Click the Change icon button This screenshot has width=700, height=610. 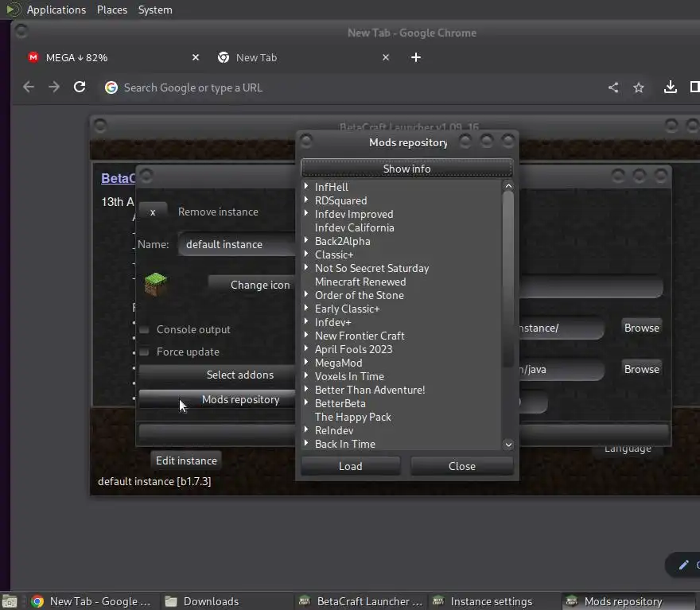(252, 285)
